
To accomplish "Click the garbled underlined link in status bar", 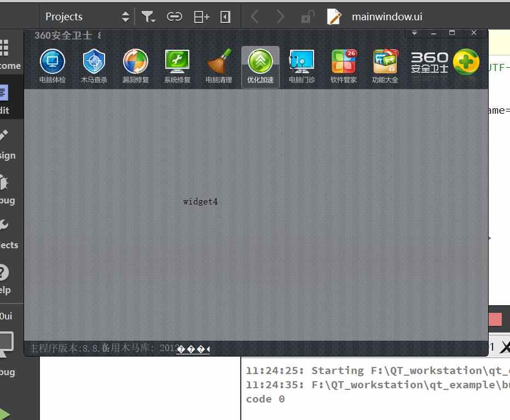I will coord(193,349).
